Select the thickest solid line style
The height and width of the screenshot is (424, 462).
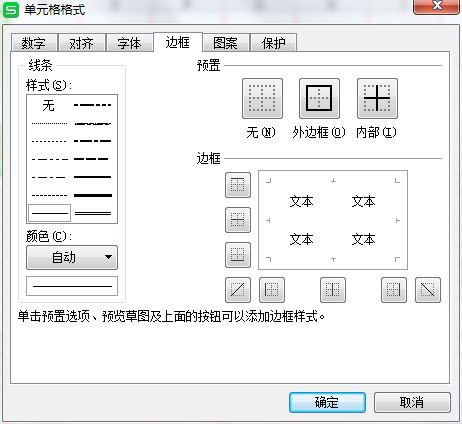93,195
